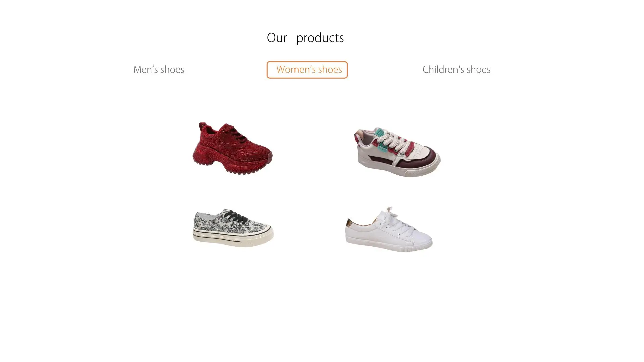Select the floral print canvas sneaker
Viewport: 644px width, 362px height.
(233, 228)
